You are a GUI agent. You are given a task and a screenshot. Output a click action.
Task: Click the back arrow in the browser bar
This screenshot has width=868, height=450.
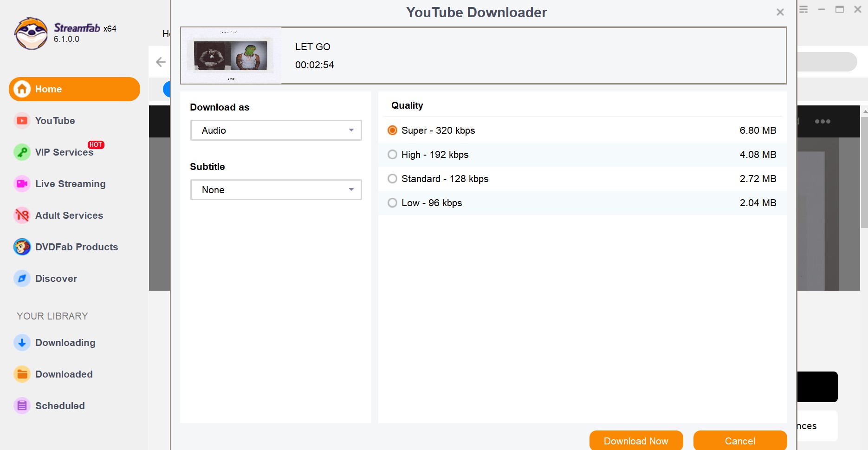pyautogui.click(x=161, y=62)
